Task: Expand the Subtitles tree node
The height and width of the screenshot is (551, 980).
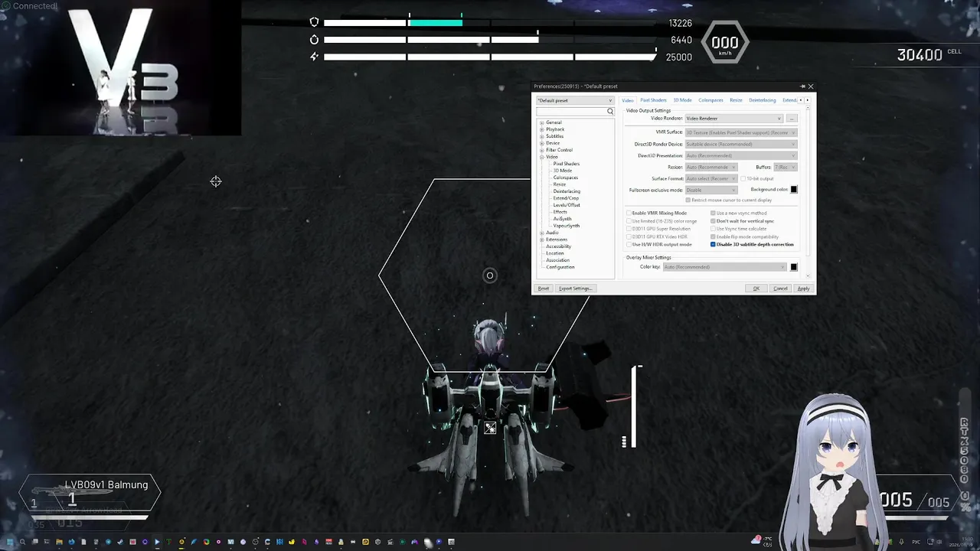Action: click(x=542, y=136)
